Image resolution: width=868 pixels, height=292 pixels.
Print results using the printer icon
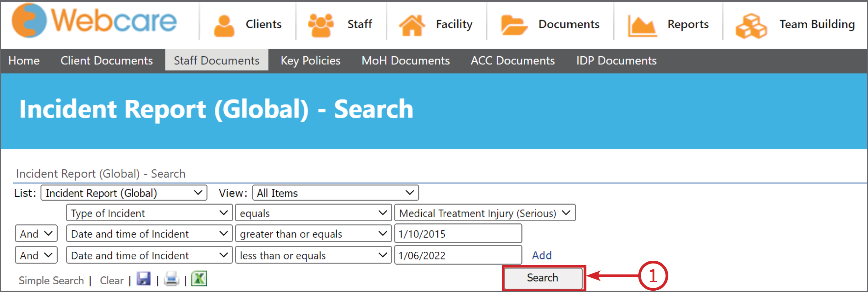pyautogui.click(x=172, y=279)
